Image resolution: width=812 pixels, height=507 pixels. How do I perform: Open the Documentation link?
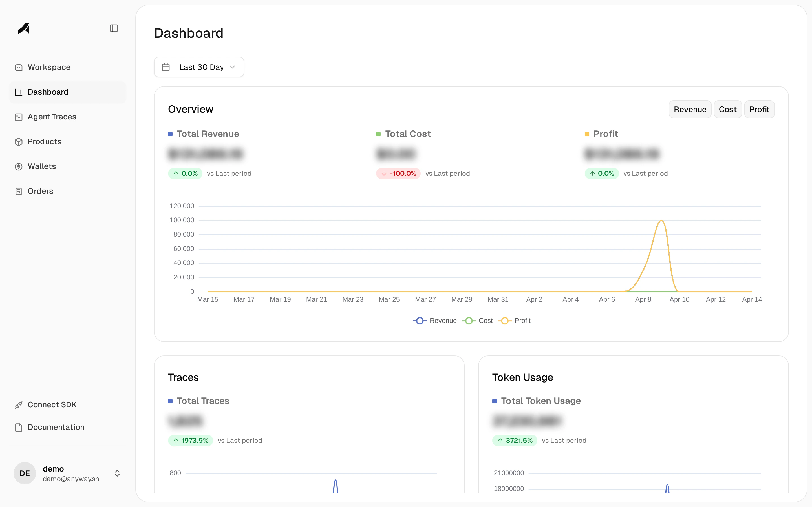click(x=56, y=427)
